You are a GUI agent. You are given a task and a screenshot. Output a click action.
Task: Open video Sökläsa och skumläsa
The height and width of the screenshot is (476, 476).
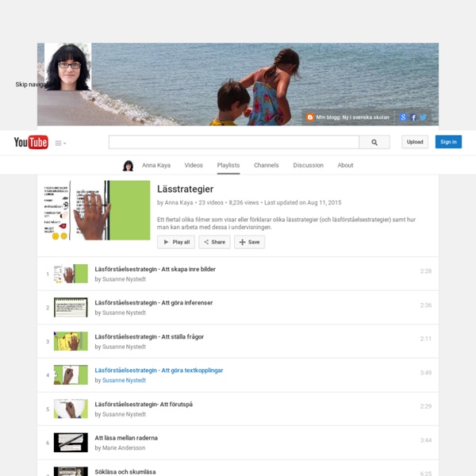click(125, 472)
